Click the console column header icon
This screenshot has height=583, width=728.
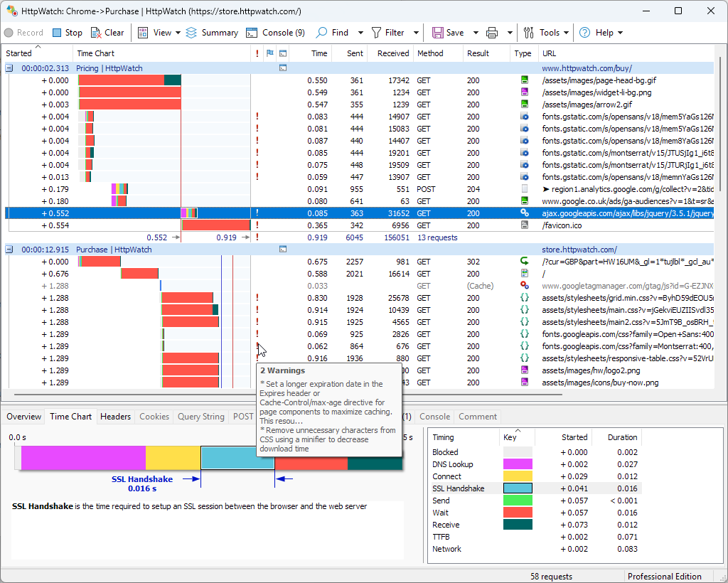pos(283,53)
